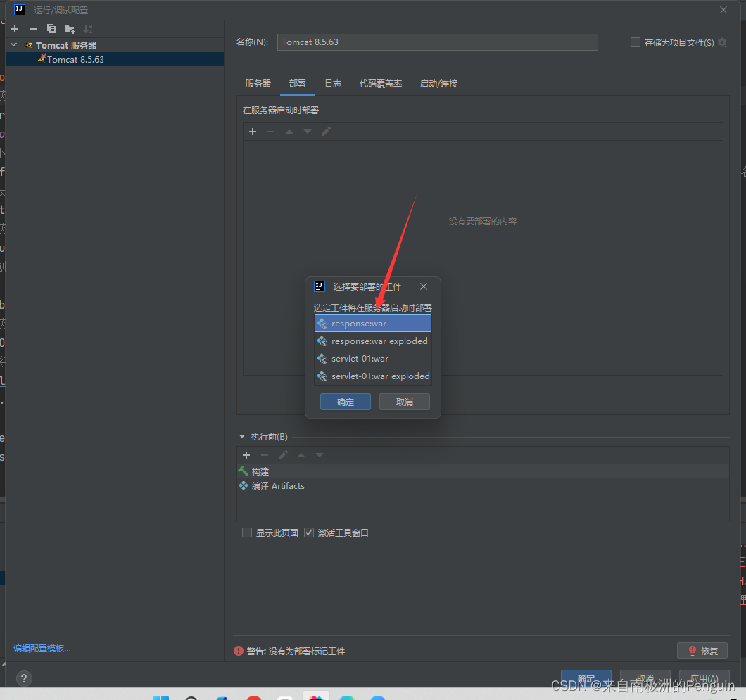Edit before-launch task with pencil icon
The width and height of the screenshot is (746, 700).
pos(283,455)
